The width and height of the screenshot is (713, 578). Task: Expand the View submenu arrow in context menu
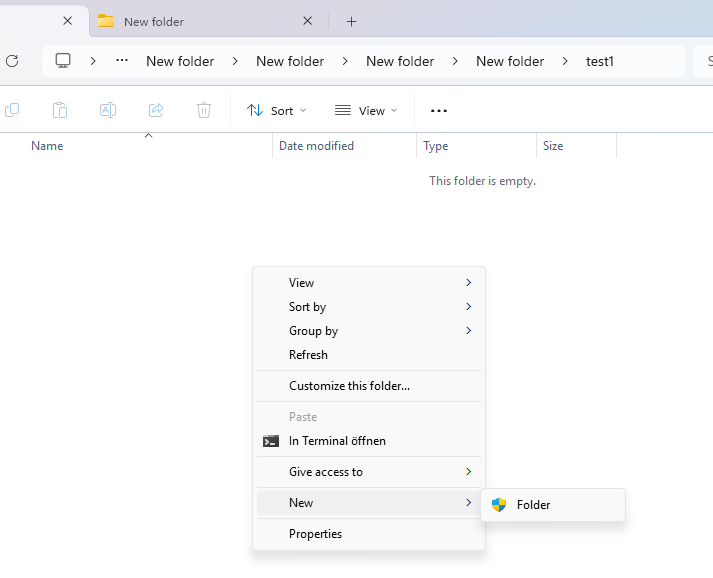[469, 282]
